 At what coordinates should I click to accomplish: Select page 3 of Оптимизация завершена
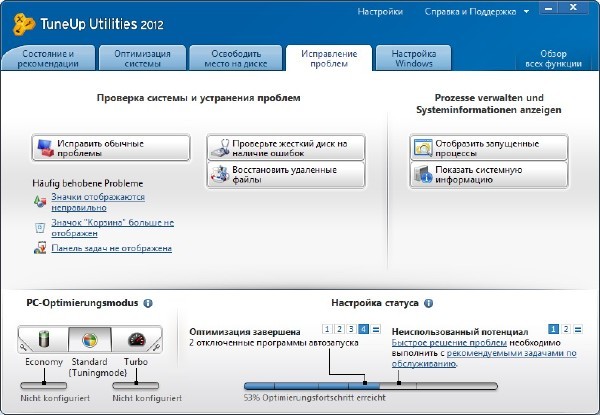(x=351, y=329)
